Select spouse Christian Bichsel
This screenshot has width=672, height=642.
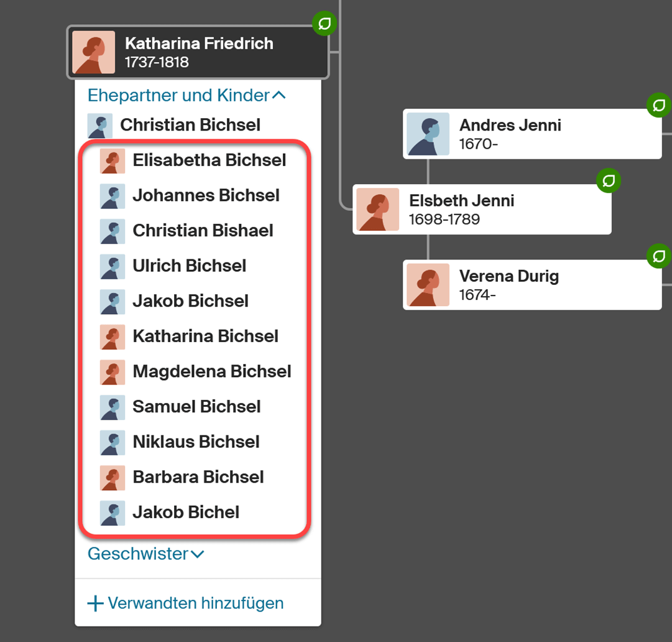190,125
